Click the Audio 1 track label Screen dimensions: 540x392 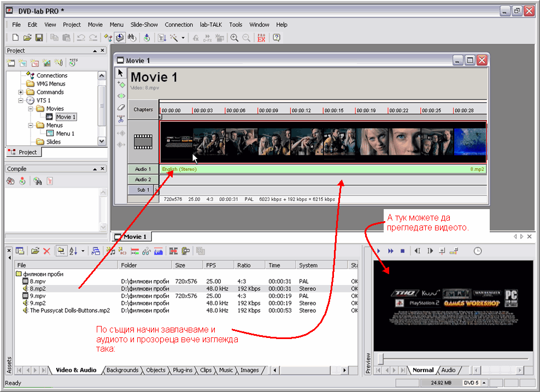click(x=143, y=169)
